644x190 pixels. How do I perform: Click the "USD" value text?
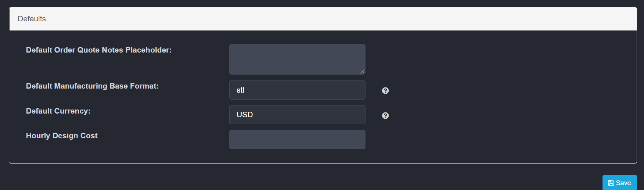(x=245, y=115)
